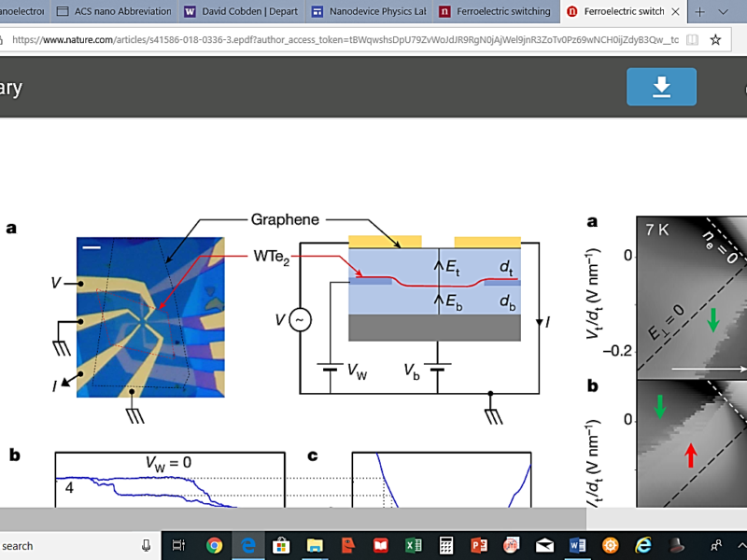The height and width of the screenshot is (560, 747).
Task: Click the optical microscope image of device
Action: click(x=149, y=317)
